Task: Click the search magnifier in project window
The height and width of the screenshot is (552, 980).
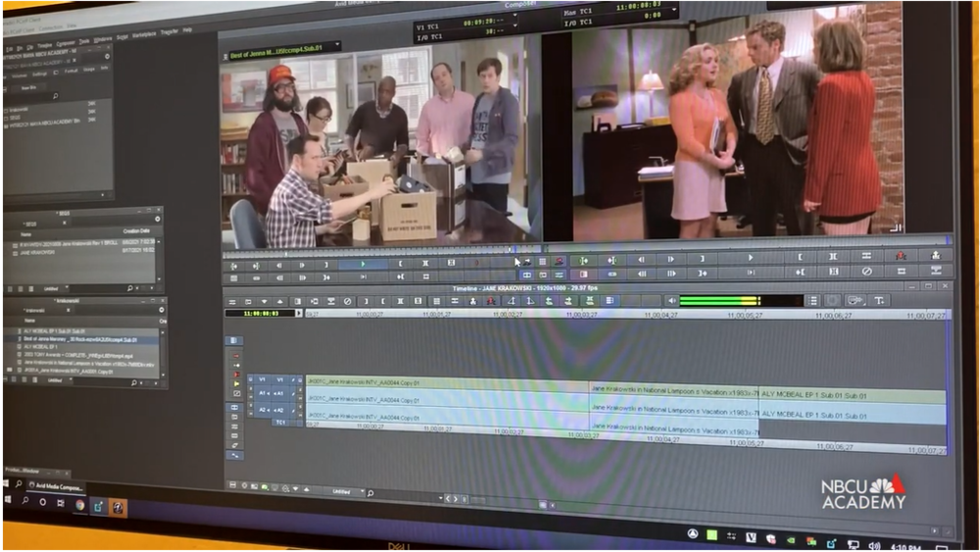Action: tap(55, 96)
